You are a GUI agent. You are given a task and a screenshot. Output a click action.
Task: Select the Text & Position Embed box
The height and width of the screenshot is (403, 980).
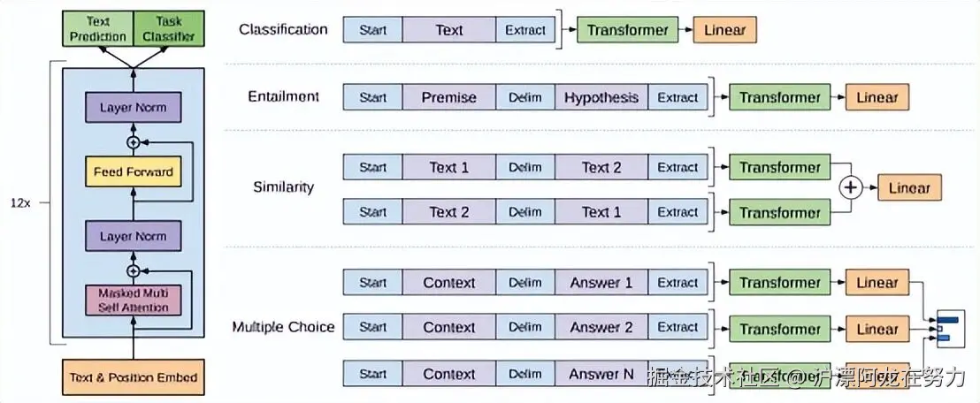[134, 378]
